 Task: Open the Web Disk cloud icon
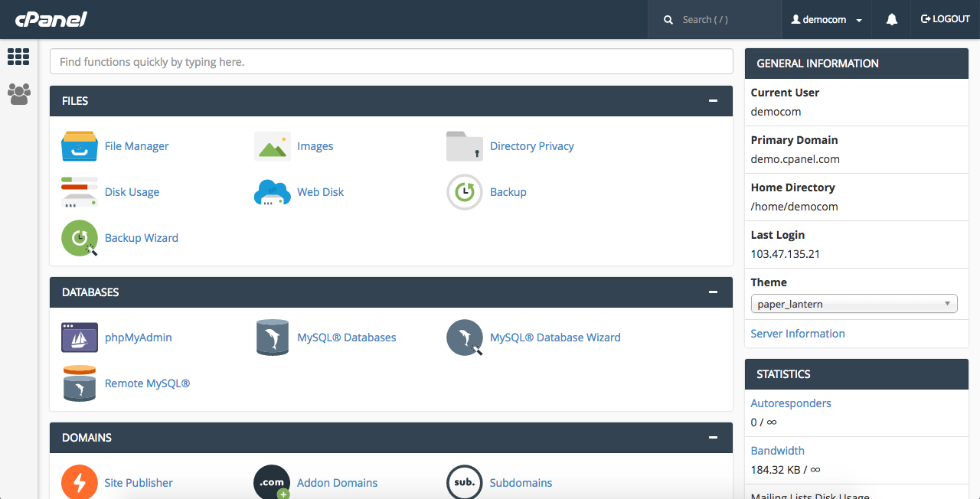[x=273, y=192]
